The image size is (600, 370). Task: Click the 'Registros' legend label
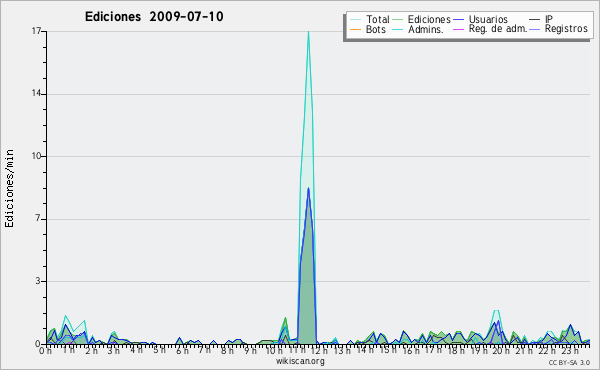tap(566, 29)
